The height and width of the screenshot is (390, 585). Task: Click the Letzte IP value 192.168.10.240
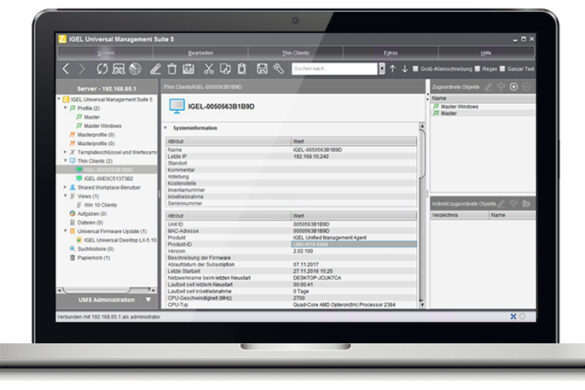coord(311,156)
